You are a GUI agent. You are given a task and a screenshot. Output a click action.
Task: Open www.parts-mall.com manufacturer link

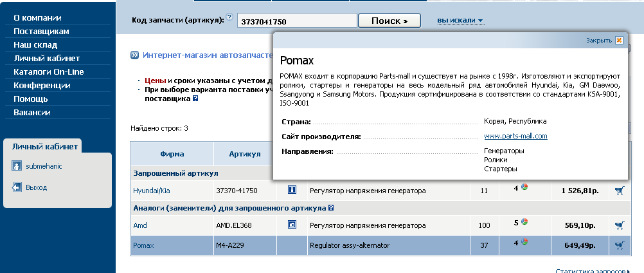(515, 136)
